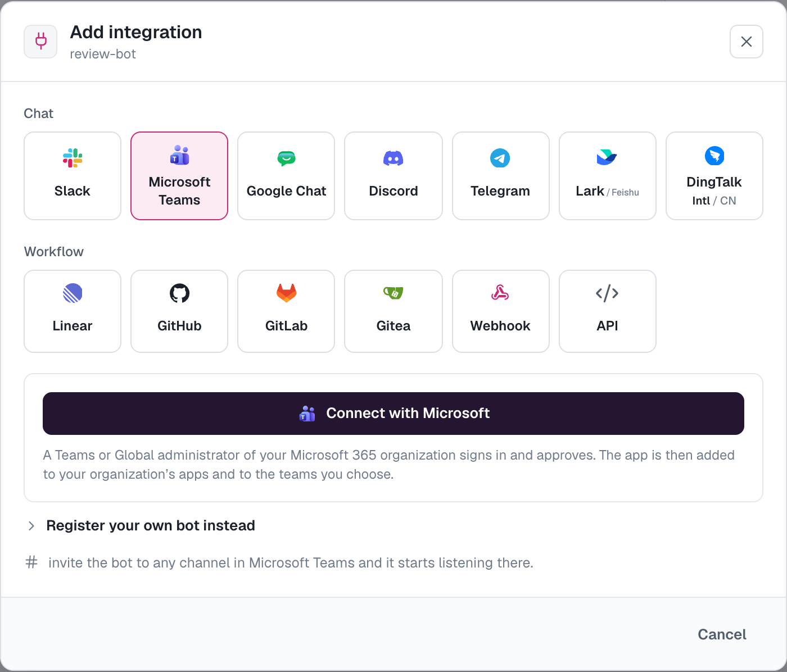Choose the GitHub workflow integration

[179, 311]
